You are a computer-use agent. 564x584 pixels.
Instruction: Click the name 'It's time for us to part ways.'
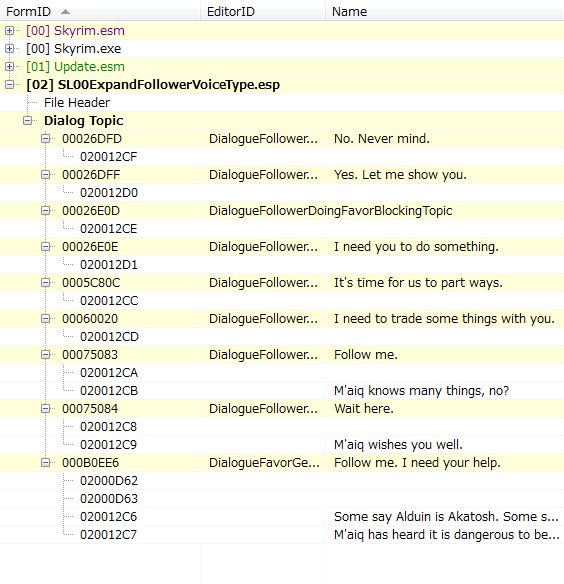418,283
